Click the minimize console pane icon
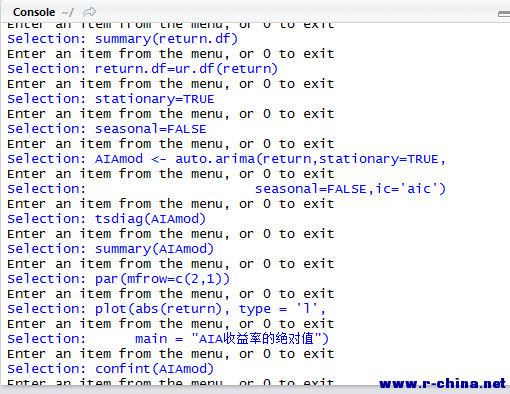The image size is (510, 394). [x=504, y=14]
